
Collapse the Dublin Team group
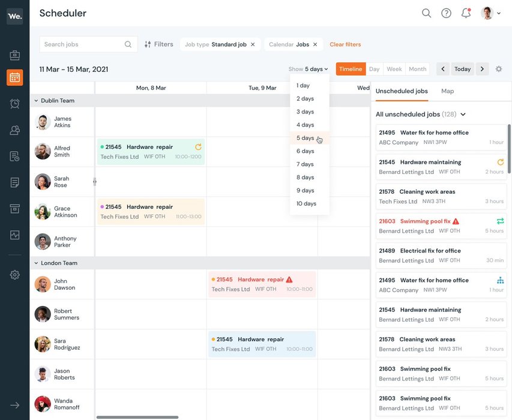(36, 101)
